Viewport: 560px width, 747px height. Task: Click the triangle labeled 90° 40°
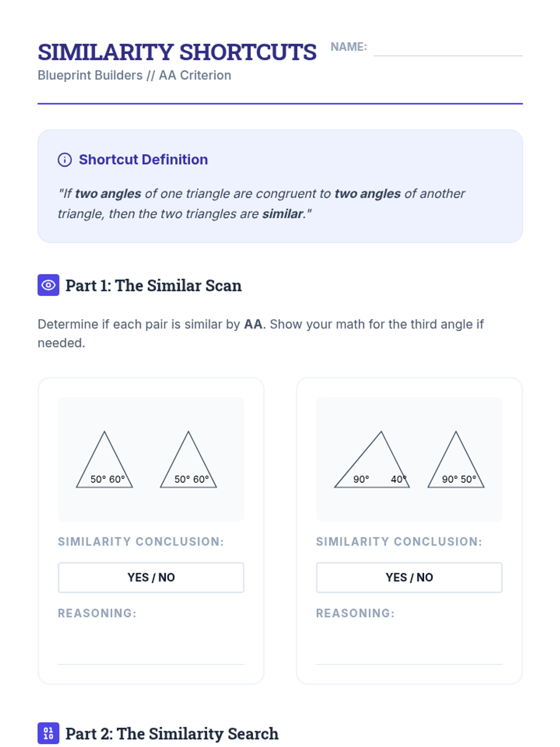[x=372, y=459]
